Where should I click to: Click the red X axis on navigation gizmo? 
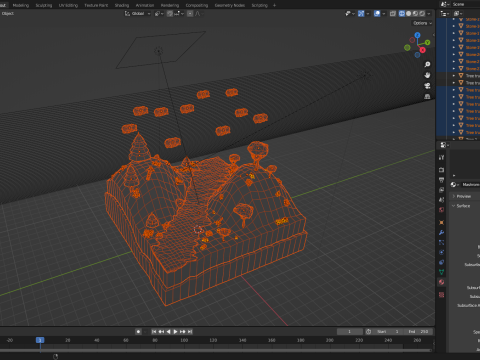coord(422,50)
